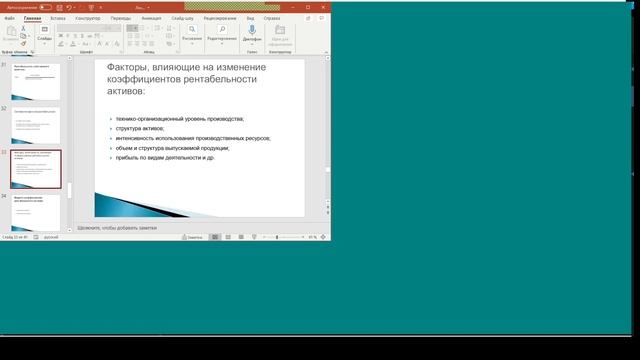Screen dimensions: 640x360
Task: Select slide 32 thumbnail
Action: [x=36, y=125]
